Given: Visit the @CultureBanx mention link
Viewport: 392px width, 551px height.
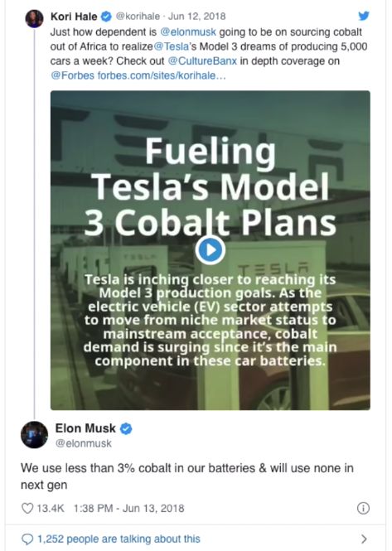Looking at the screenshot, I should click(202, 60).
